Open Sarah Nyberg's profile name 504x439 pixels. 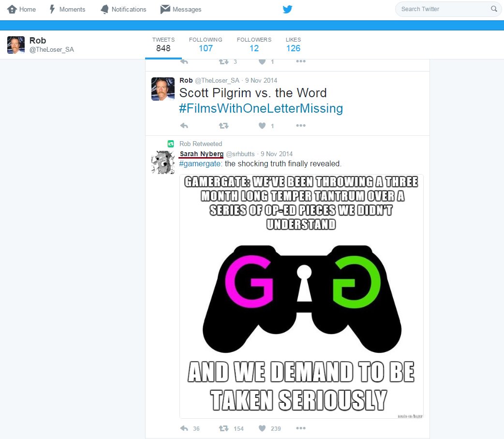[202, 154]
